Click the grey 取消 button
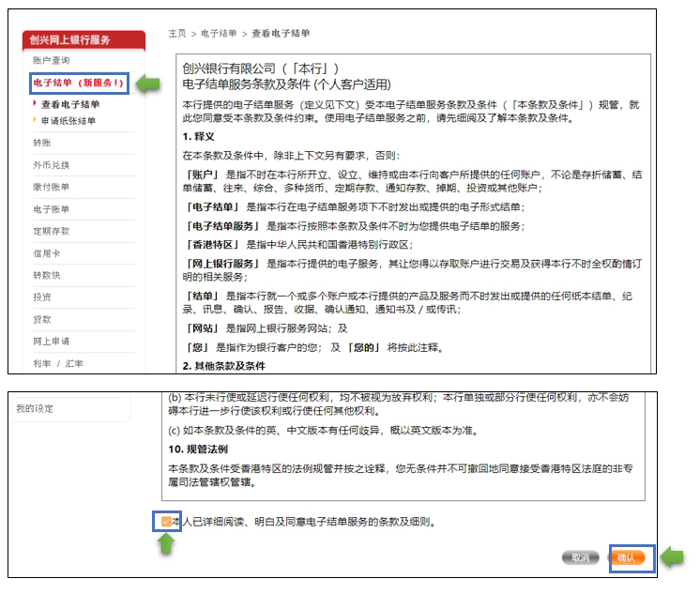This screenshot has height=594, width=700. [x=580, y=557]
